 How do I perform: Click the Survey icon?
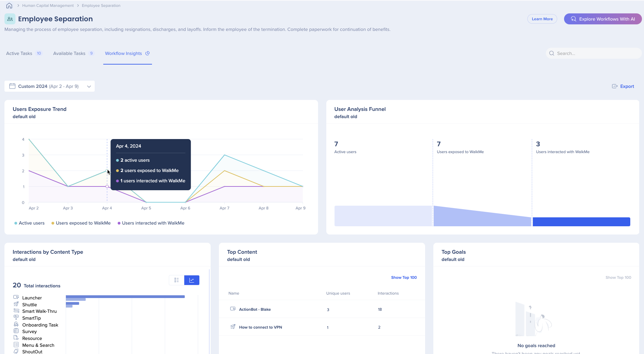tap(16, 331)
